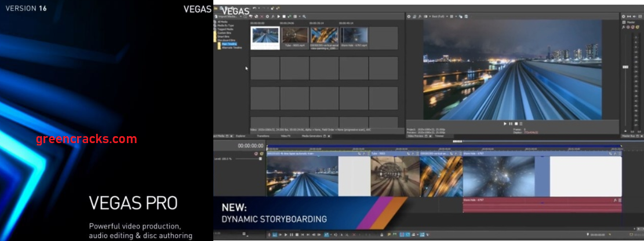The width and height of the screenshot is (644, 241).
Task: Click Go to End in transport bar
Action: [308, 235]
